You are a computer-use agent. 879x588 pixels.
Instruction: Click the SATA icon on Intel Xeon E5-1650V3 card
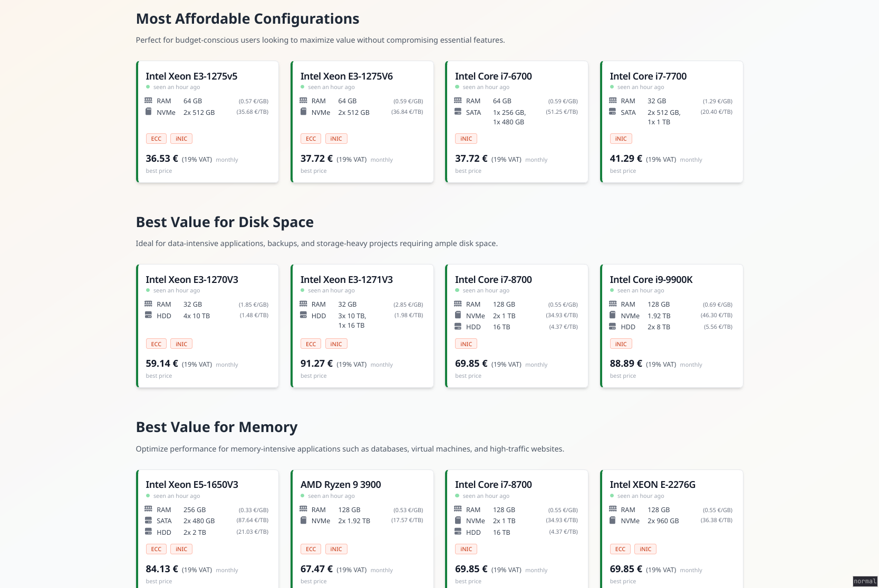(148, 521)
